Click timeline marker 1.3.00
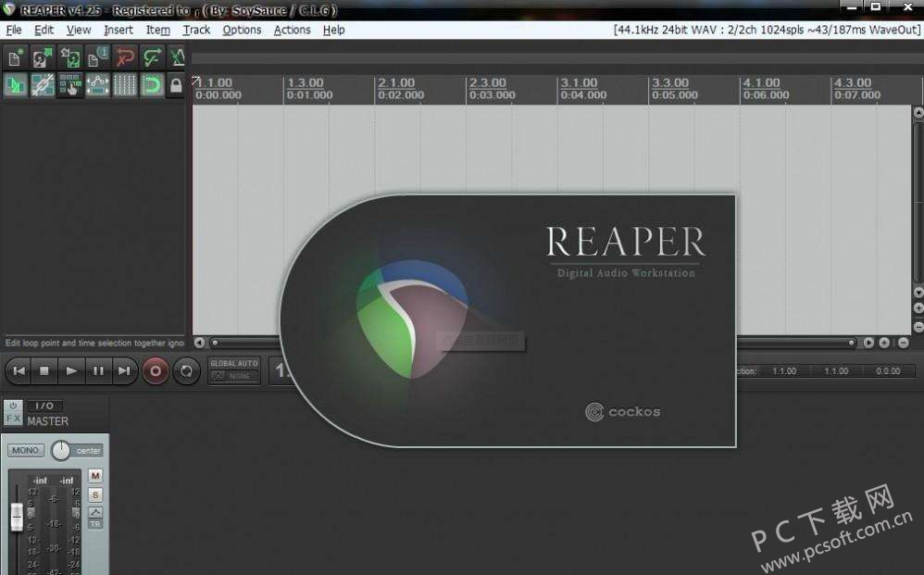 coord(306,83)
